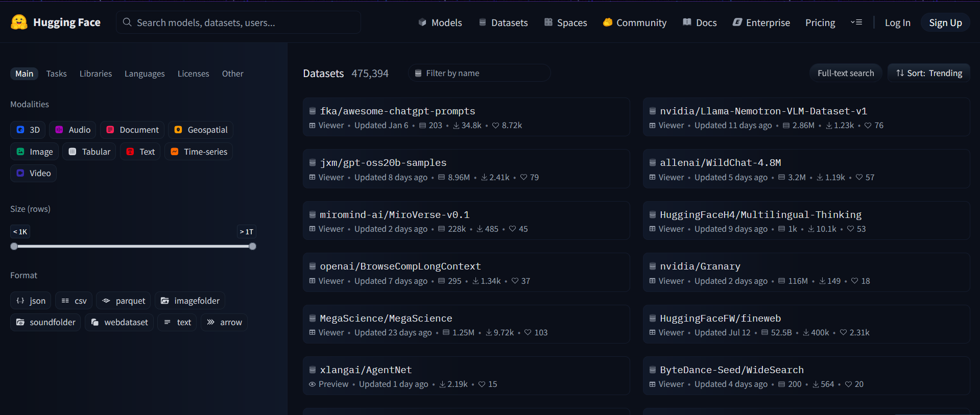This screenshot has width=980, height=415.
Task: Switch to the Main filter tab
Action: (x=24, y=74)
